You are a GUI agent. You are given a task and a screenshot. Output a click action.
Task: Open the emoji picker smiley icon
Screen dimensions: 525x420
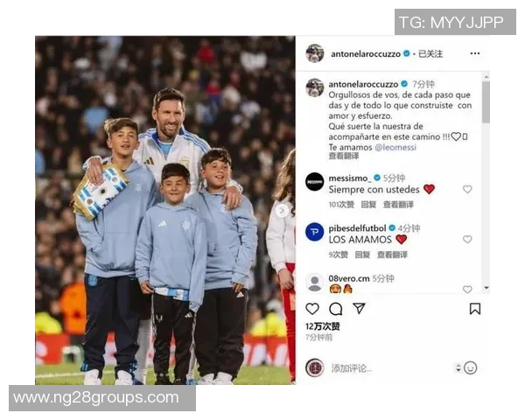pyautogui.click(x=471, y=367)
